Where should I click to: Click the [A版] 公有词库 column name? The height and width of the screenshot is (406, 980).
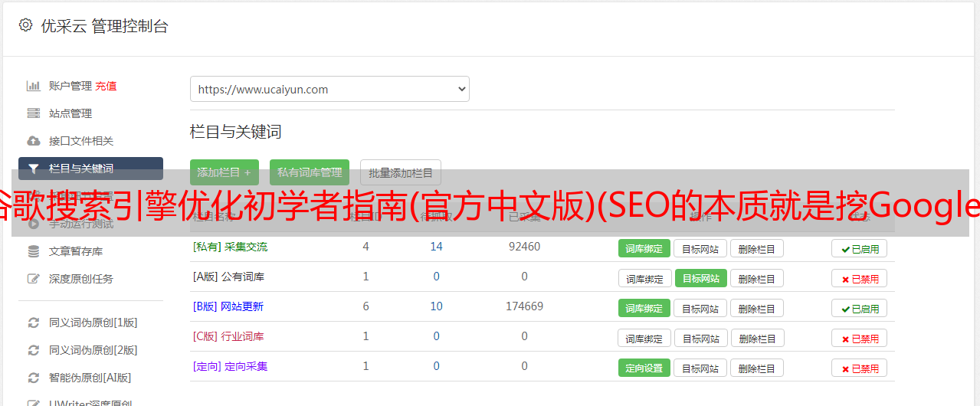point(228,277)
